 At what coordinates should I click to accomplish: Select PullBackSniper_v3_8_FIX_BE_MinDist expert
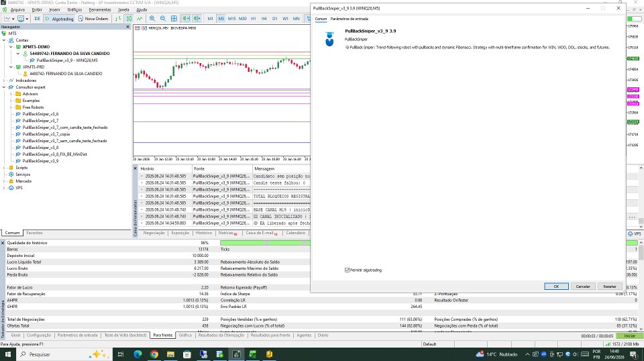click(x=54, y=154)
